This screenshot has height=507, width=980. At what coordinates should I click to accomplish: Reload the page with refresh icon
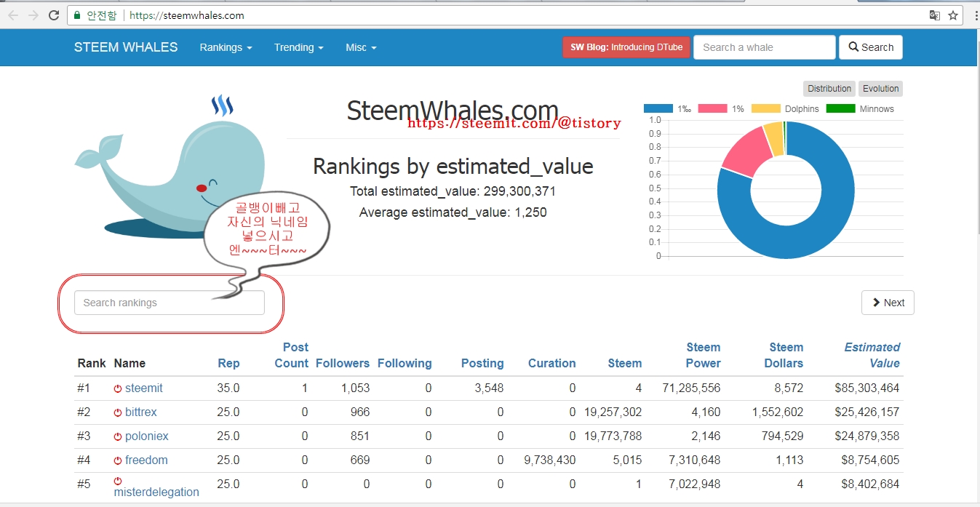(x=54, y=15)
